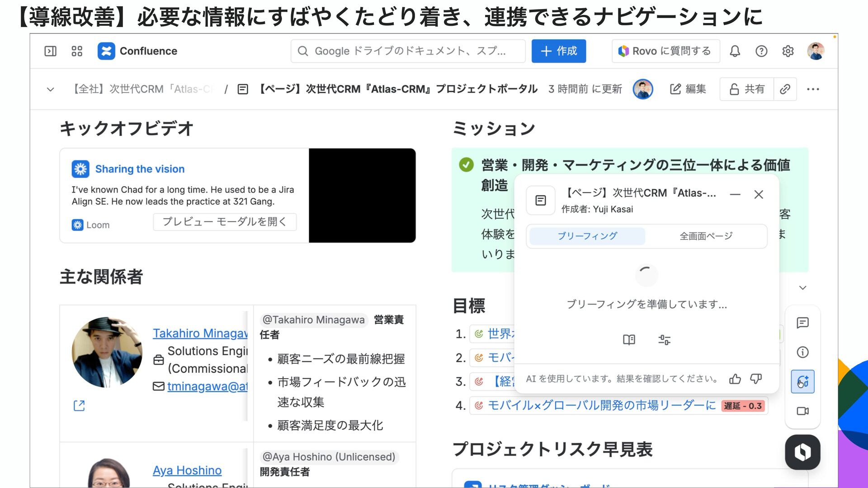This screenshot has height=488, width=868.
Task: Open the settings gear icon
Action: [788, 51]
